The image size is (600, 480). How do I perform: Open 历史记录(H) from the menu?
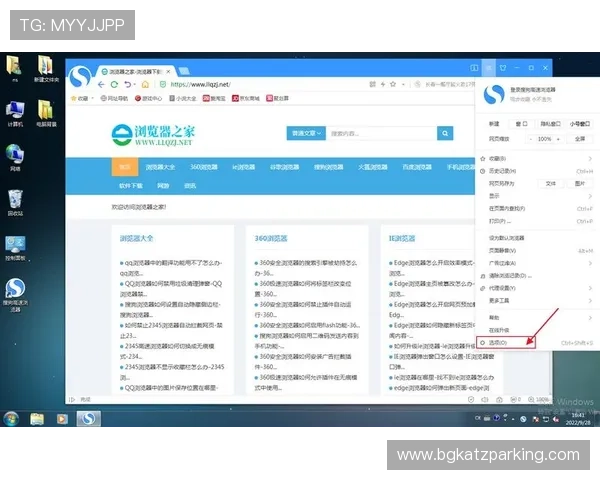(536, 171)
